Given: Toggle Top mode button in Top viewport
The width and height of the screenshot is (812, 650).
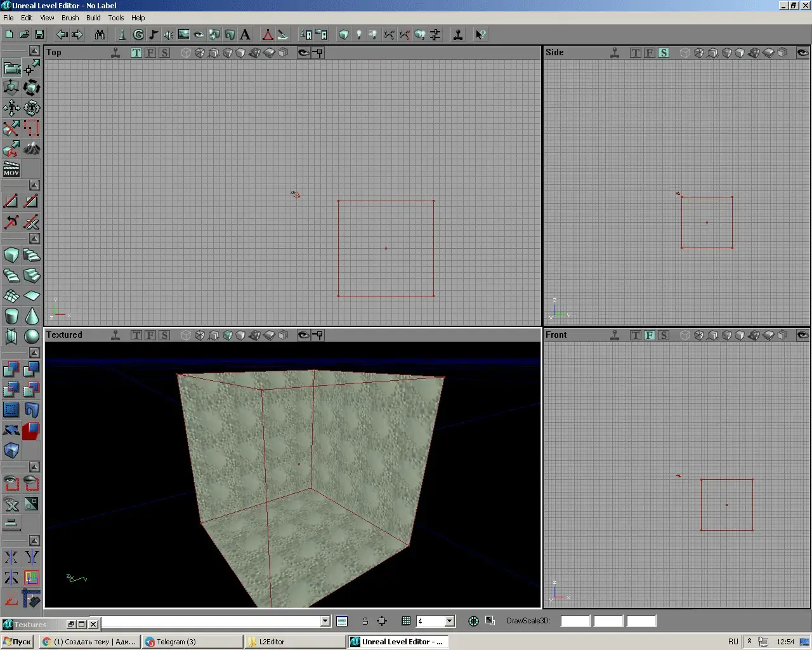Looking at the screenshot, I should 136,53.
